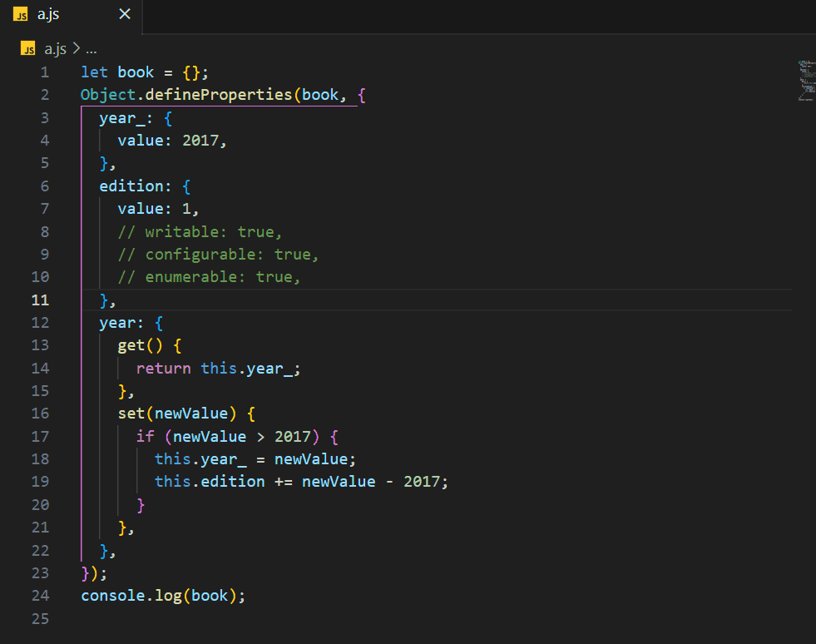The width and height of the screenshot is (816, 644).
Task: Click the 'year: {' line
Action: [x=131, y=324]
